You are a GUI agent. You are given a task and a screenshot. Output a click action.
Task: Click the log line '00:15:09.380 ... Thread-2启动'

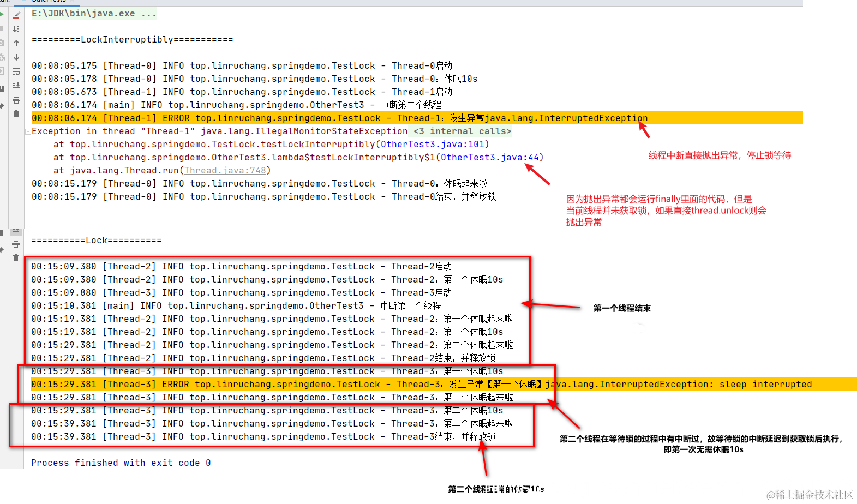click(x=242, y=267)
